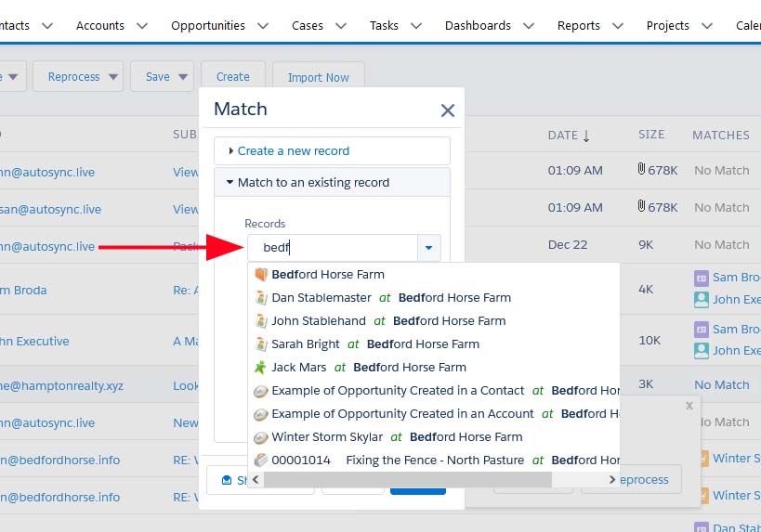This screenshot has height=532, width=761.
Task: Click the Records search input field
Action: tap(333, 248)
